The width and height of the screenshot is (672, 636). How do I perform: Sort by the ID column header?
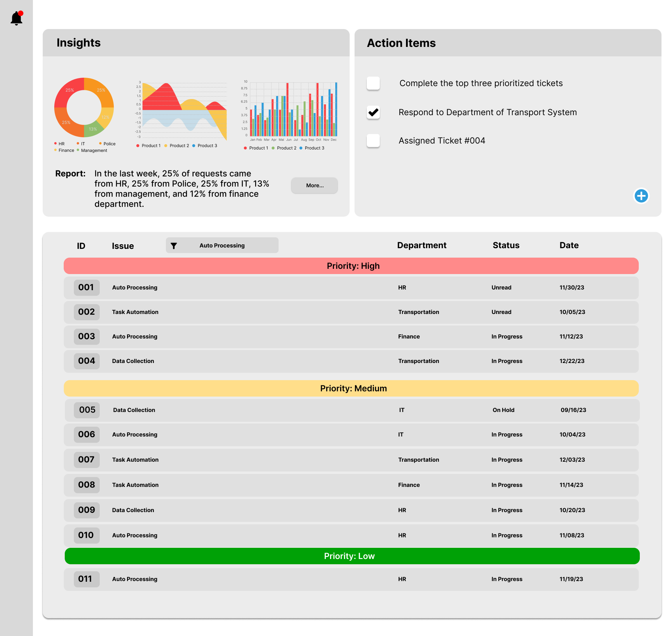point(81,246)
